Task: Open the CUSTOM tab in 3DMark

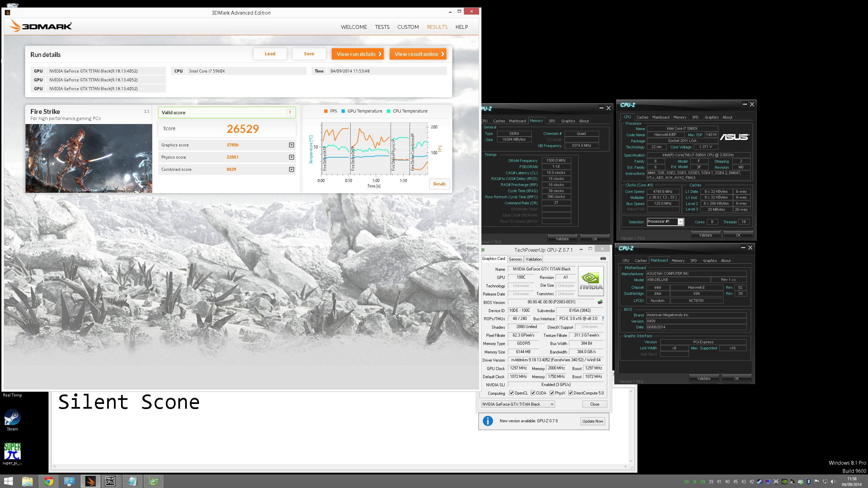Action: pyautogui.click(x=408, y=27)
